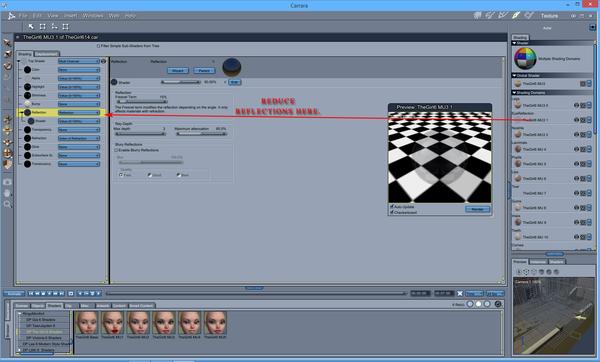Viewport: 600px width, 362px height.
Task: Adjust the Fresnel Term slider
Action: click(141, 101)
